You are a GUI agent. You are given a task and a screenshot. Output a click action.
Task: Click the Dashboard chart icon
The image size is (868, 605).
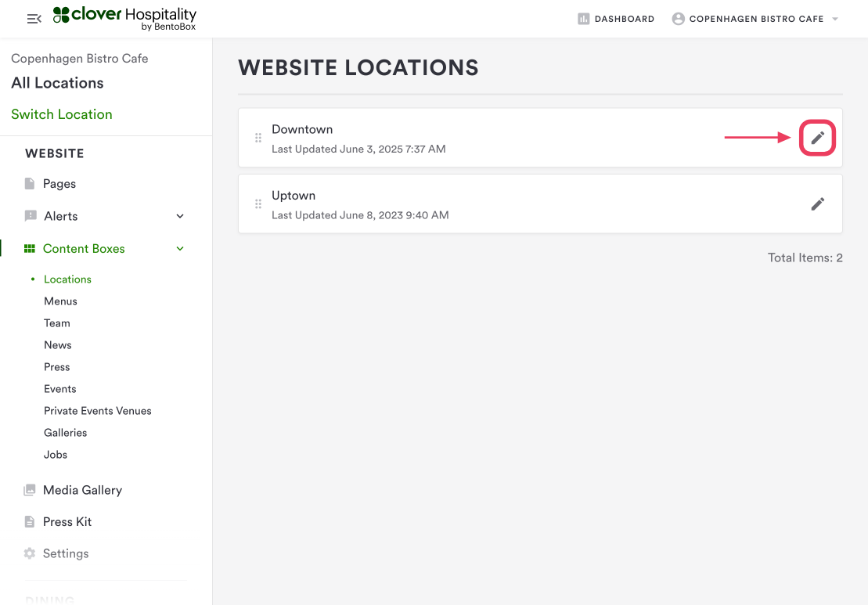(583, 19)
